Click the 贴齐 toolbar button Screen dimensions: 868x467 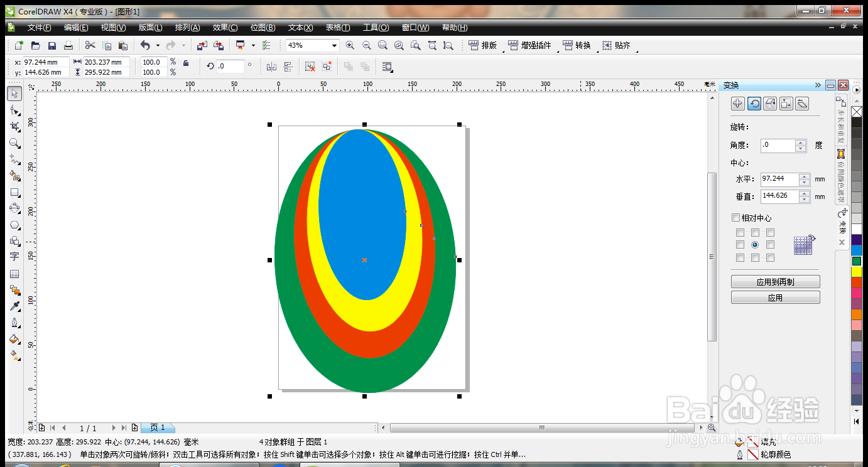(x=616, y=45)
